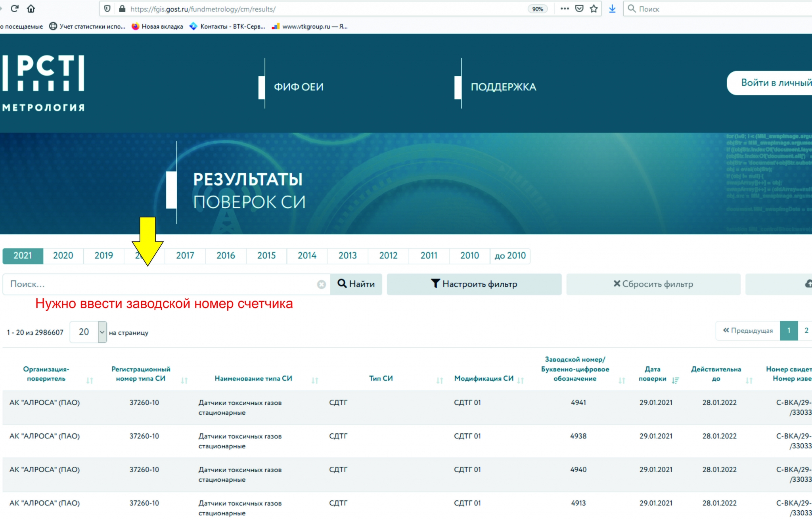Sort by Дата поверки column icon
812x521 pixels.
tap(675, 381)
